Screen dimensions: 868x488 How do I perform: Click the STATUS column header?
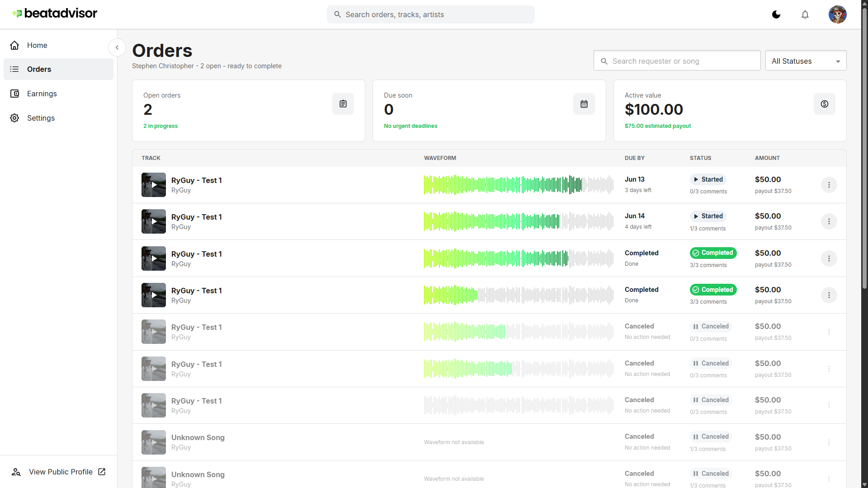click(700, 158)
